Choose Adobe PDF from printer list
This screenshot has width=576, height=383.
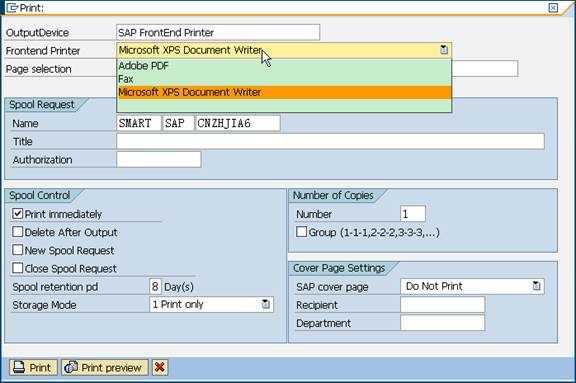pos(284,66)
